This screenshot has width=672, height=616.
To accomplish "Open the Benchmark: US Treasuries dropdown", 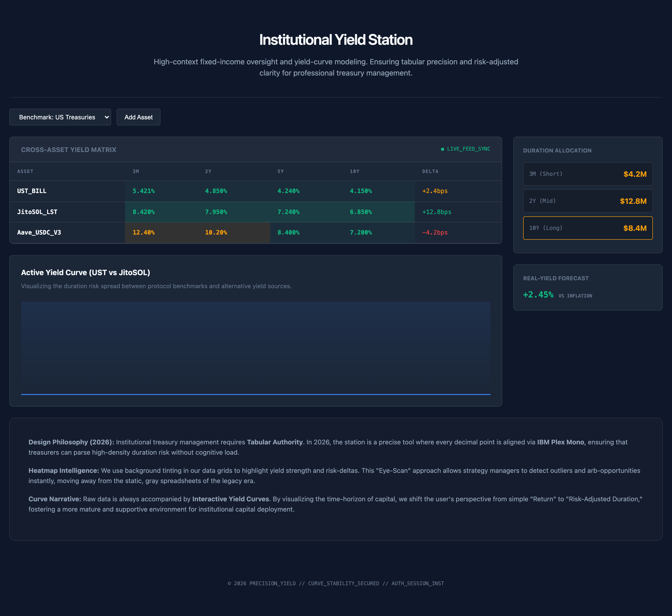I will 60,117.
